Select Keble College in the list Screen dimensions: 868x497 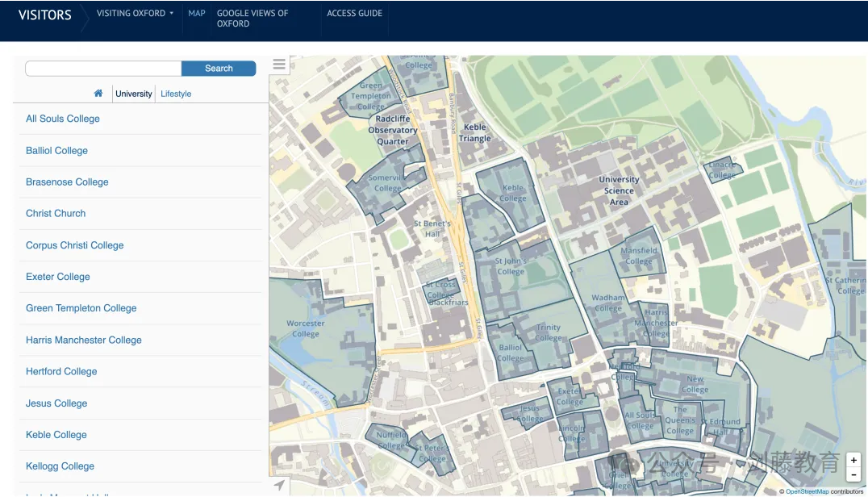point(56,435)
